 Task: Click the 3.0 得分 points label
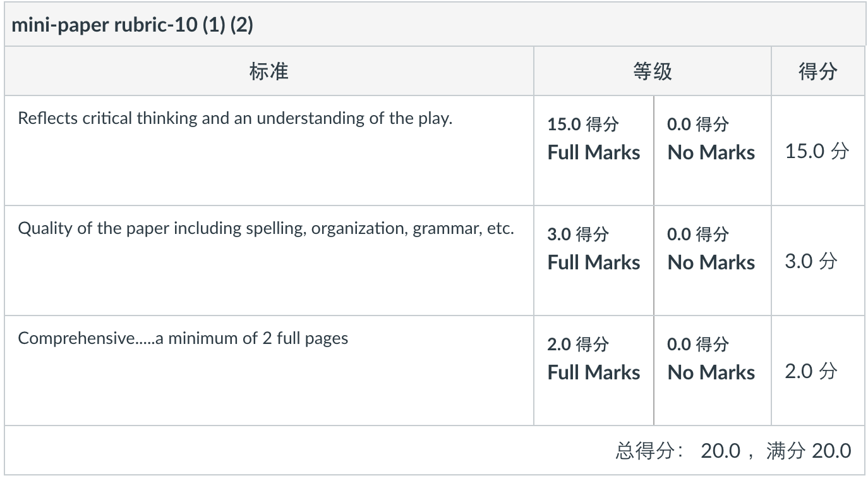578,234
